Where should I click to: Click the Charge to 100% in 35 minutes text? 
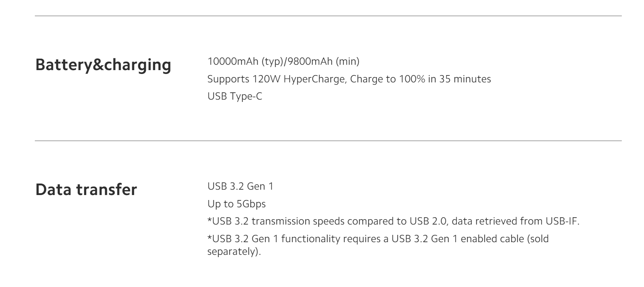pyautogui.click(x=421, y=79)
